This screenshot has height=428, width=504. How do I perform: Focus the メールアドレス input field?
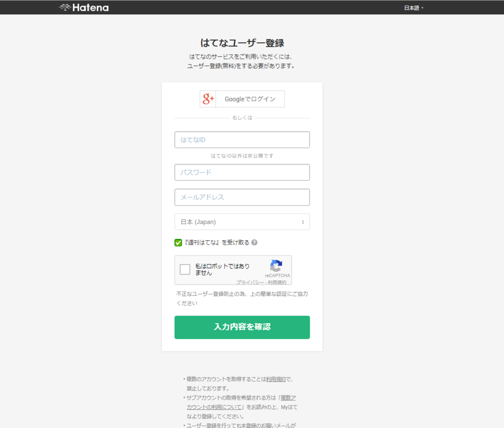[242, 197]
